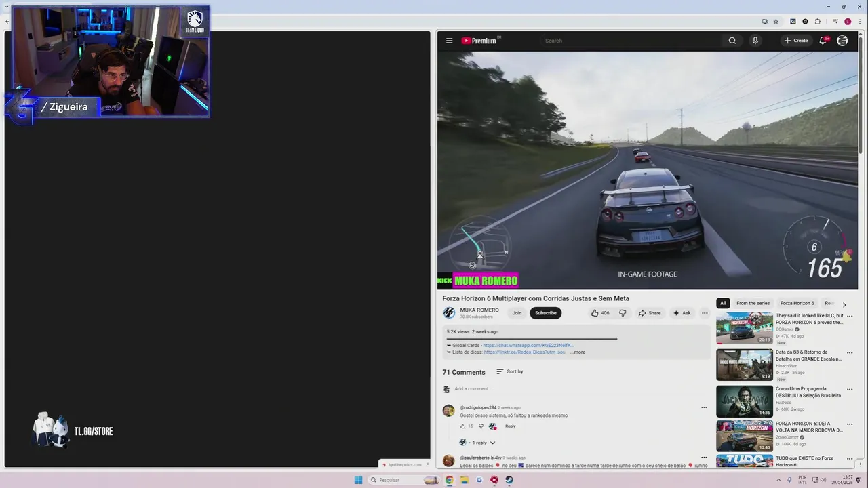
Task: Dislike rodrigolopes284's comment
Action: pyautogui.click(x=481, y=426)
